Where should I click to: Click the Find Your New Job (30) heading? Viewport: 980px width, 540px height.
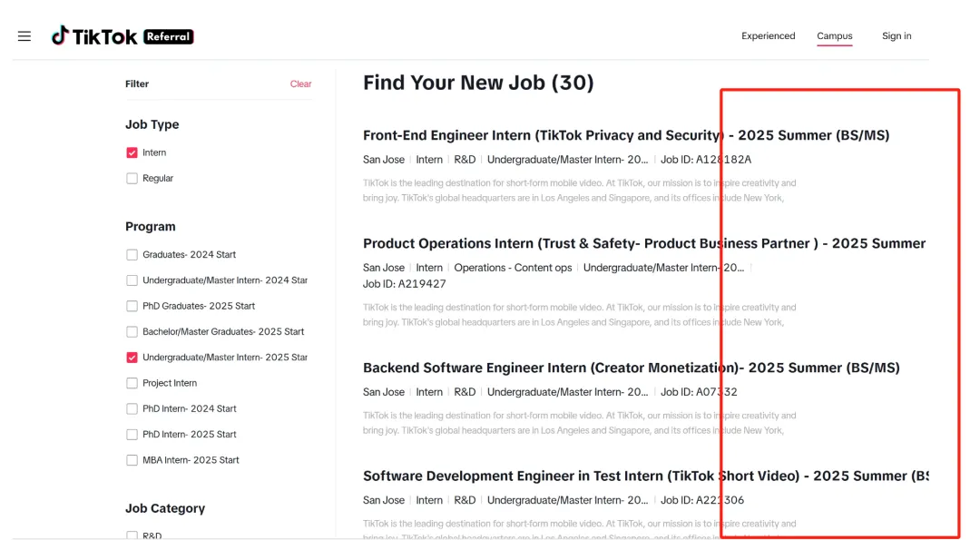coord(478,83)
